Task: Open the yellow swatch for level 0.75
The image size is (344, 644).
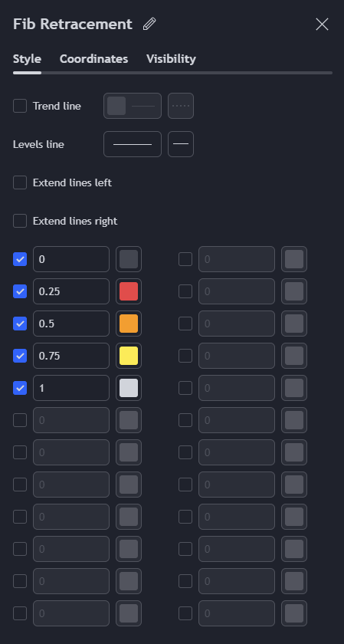Action: pyautogui.click(x=129, y=356)
